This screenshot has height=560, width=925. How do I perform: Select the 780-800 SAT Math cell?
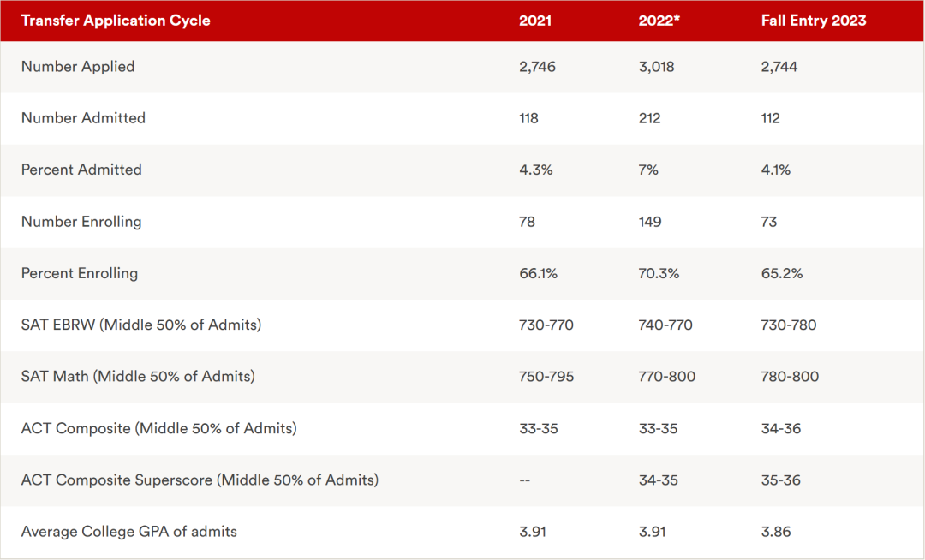790,377
